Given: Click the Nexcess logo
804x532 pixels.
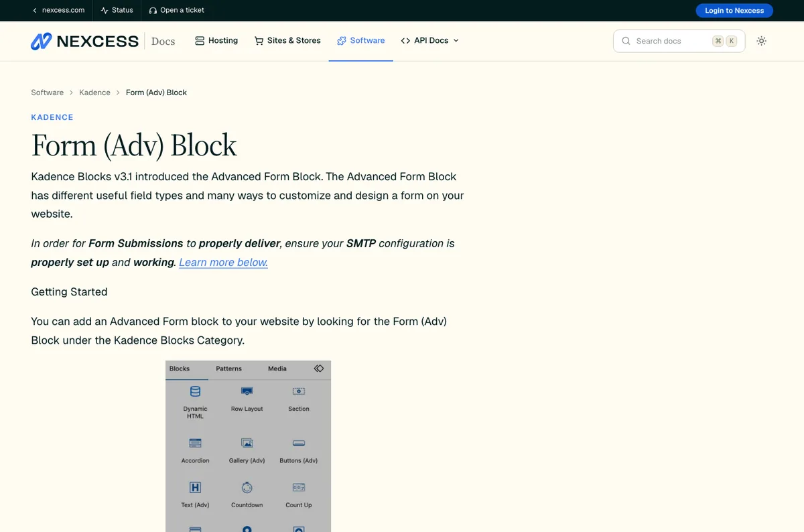Looking at the screenshot, I should point(84,41).
